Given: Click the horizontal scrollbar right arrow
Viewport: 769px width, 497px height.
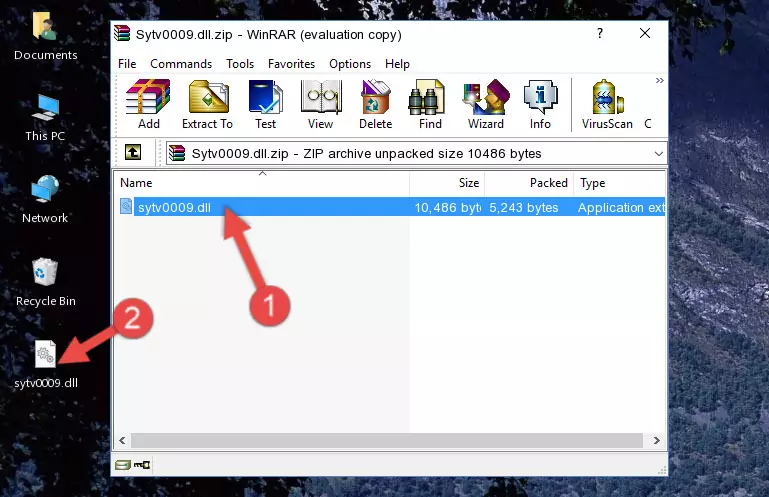Looking at the screenshot, I should (657, 441).
